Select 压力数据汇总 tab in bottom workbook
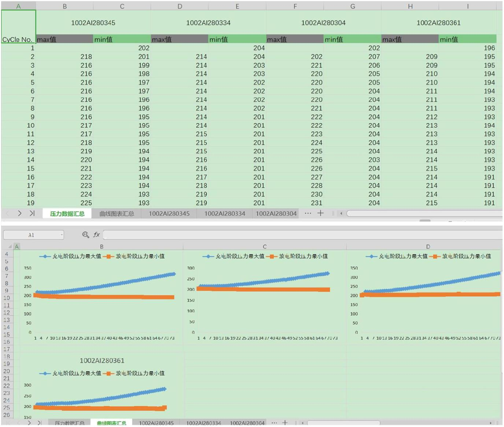The image size is (504, 427). click(x=70, y=423)
